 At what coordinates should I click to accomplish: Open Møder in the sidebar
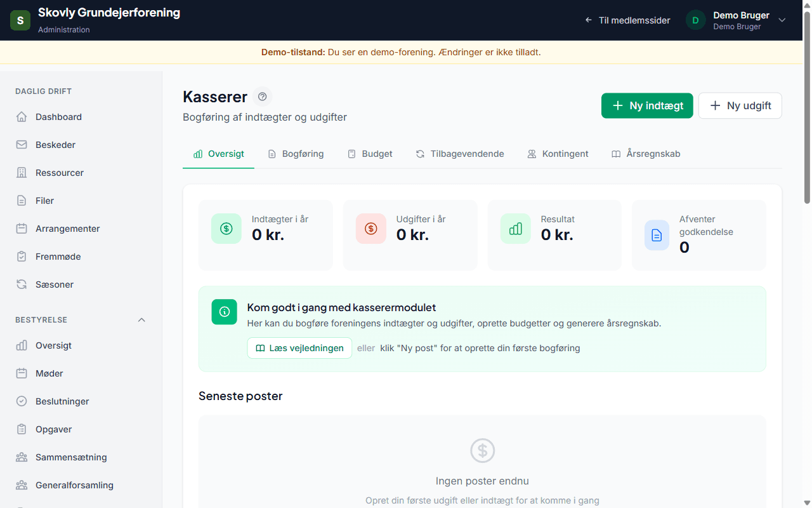tap(81, 373)
